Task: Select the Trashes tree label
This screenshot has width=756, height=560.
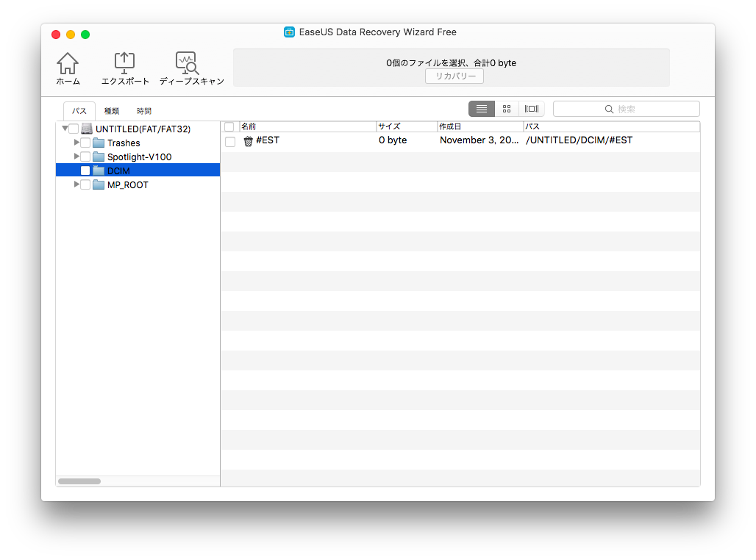Action: coord(124,143)
